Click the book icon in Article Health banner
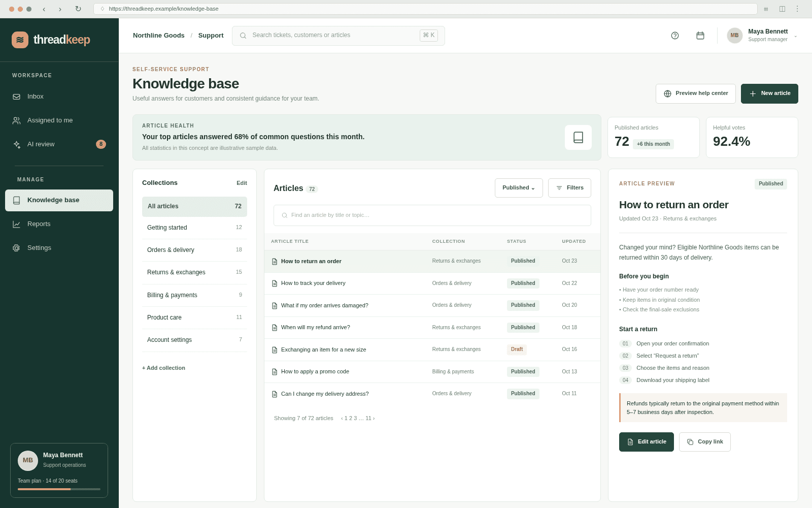Screen dimensions: 812x508 pos(578,137)
